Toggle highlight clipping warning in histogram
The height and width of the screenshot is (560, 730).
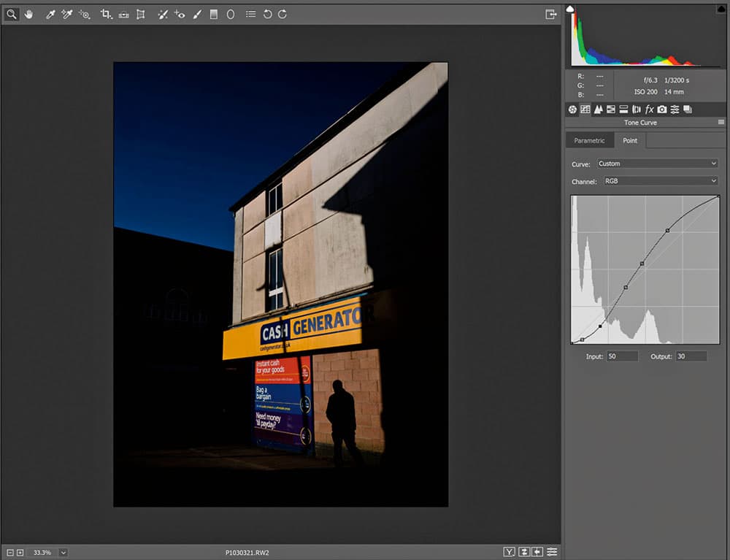point(721,9)
